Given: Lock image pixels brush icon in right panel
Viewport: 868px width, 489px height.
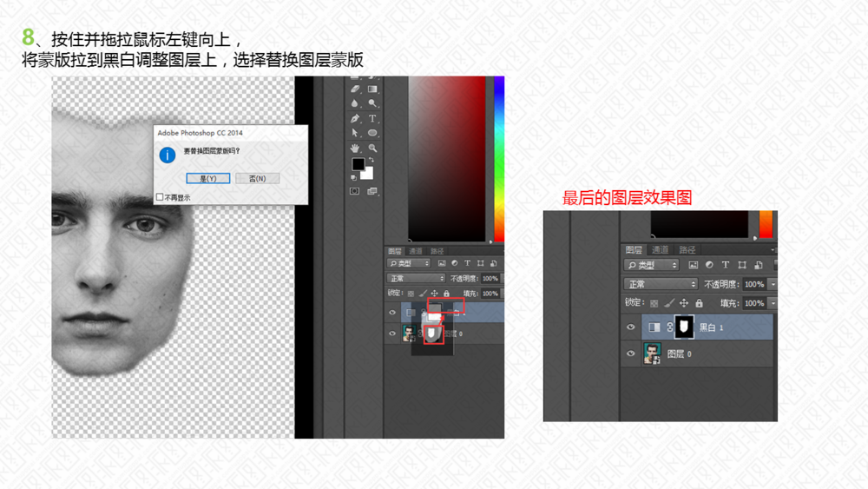Looking at the screenshot, I should click(x=668, y=303).
